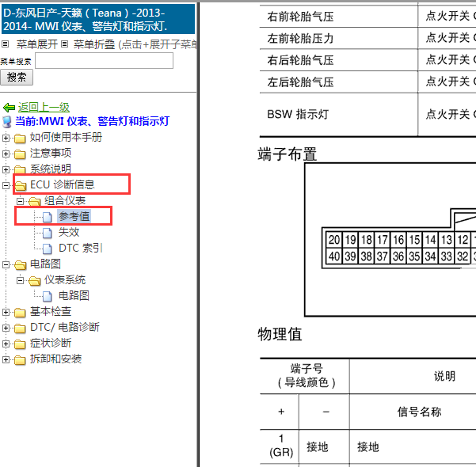Click the icon beside 菜单展开
Viewport: 476px width, 467px height.
click(x=6, y=44)
